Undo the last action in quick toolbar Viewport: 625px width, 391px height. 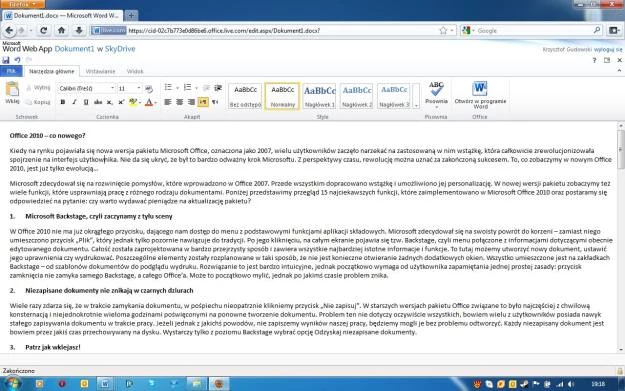[17, 60]
